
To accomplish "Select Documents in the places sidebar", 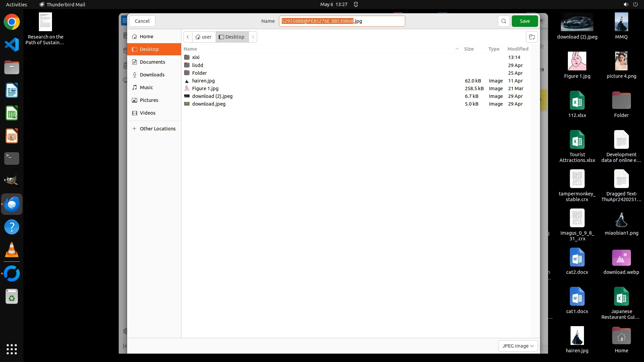I will click(152, 62).
